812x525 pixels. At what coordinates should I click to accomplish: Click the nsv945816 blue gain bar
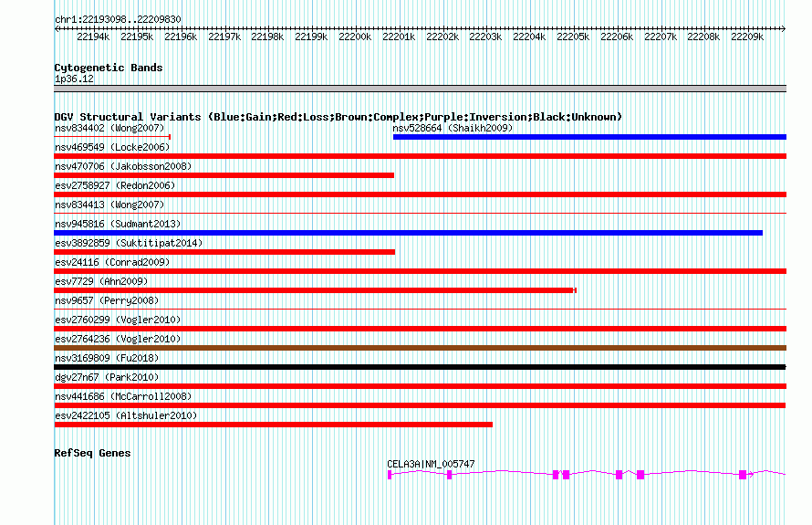pos(409,233)
